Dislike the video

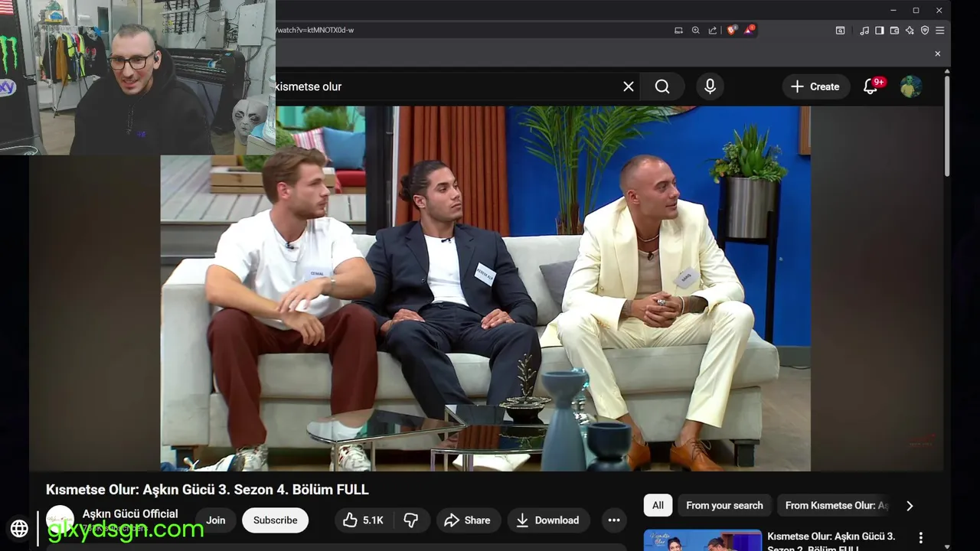point(411,520)
